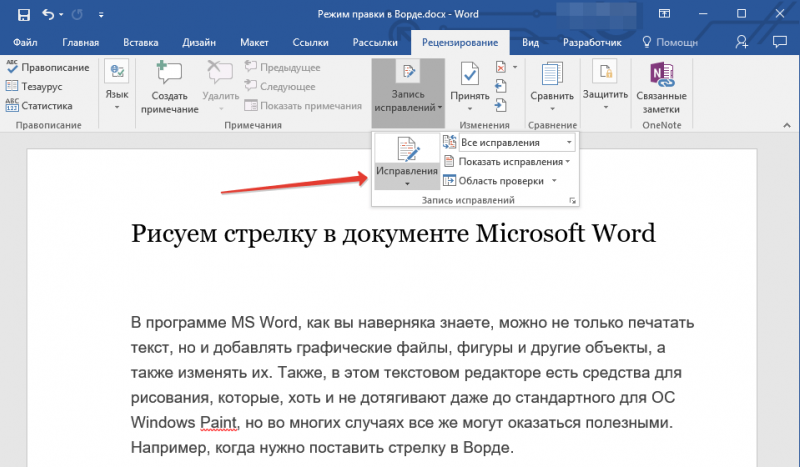Open the Все исправления combo box
800x467 pixels.
tap(517, 142)
